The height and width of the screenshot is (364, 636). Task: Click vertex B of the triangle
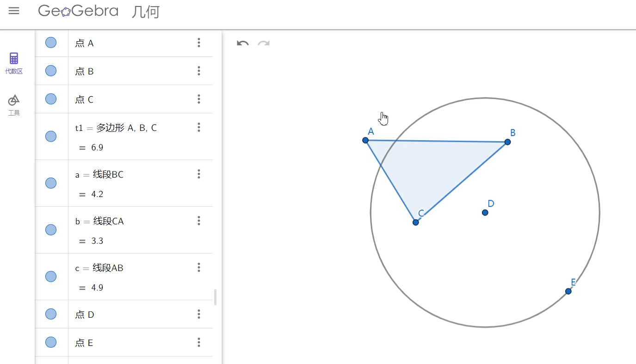[x=507, y=142]
